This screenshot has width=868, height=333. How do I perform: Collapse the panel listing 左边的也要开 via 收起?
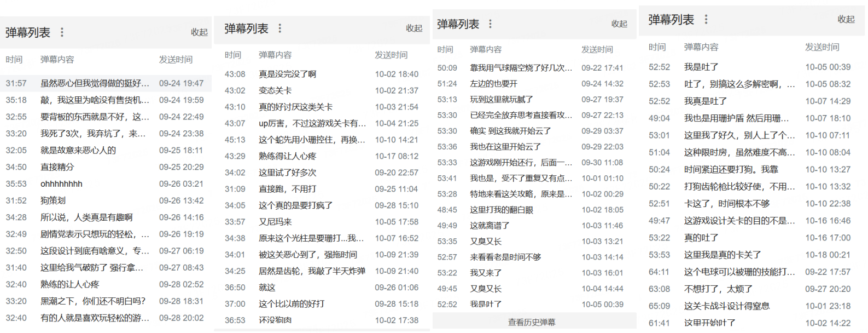pyautogui.click(x=619, y=24)
